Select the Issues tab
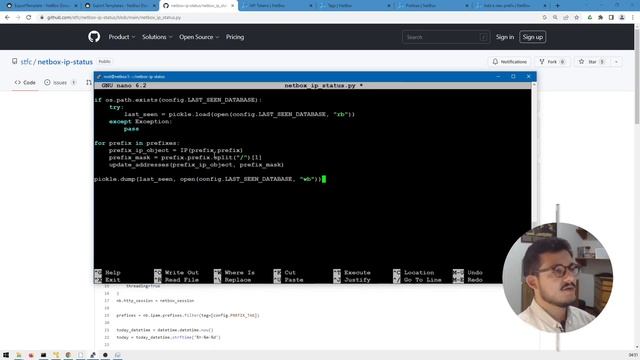640x360 pixels. pyautogui.click(x=60, y=82)
